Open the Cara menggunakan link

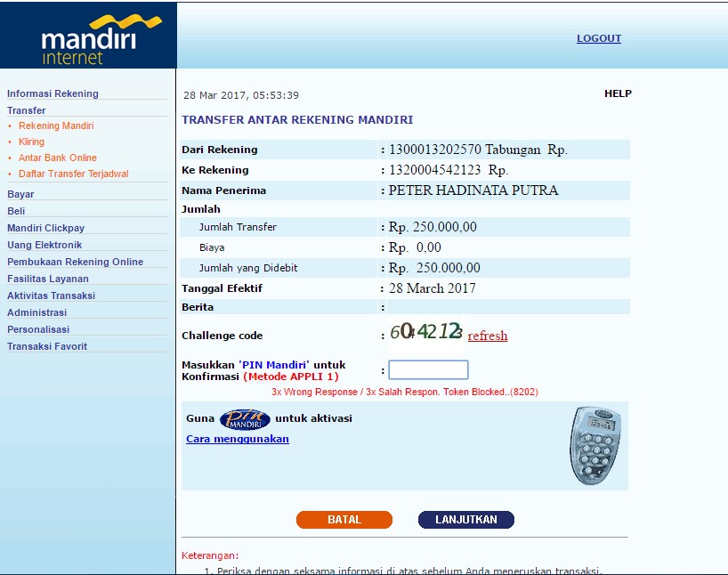pyautogui.click(x=238, y=439)
